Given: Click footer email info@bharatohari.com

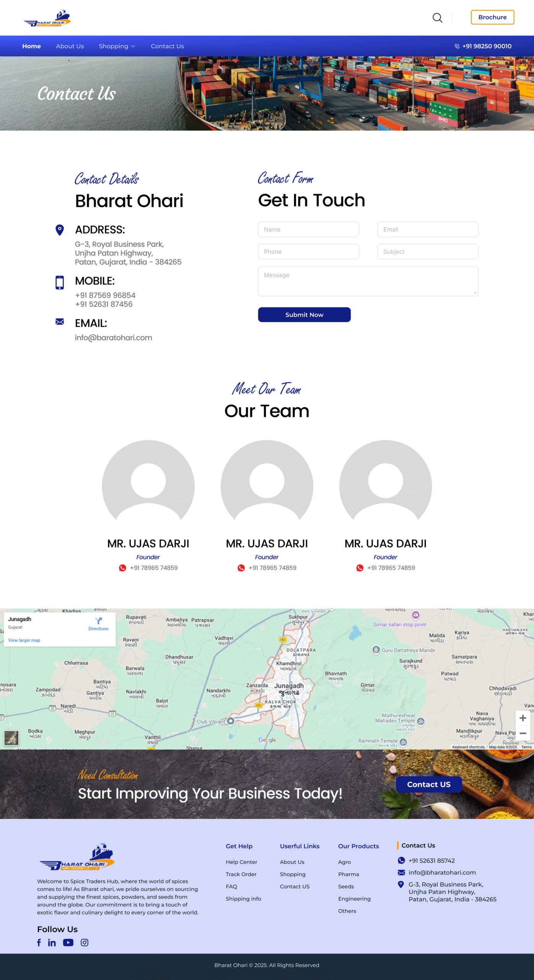Looking at the screenshot, I should click(x=442, y=872).
